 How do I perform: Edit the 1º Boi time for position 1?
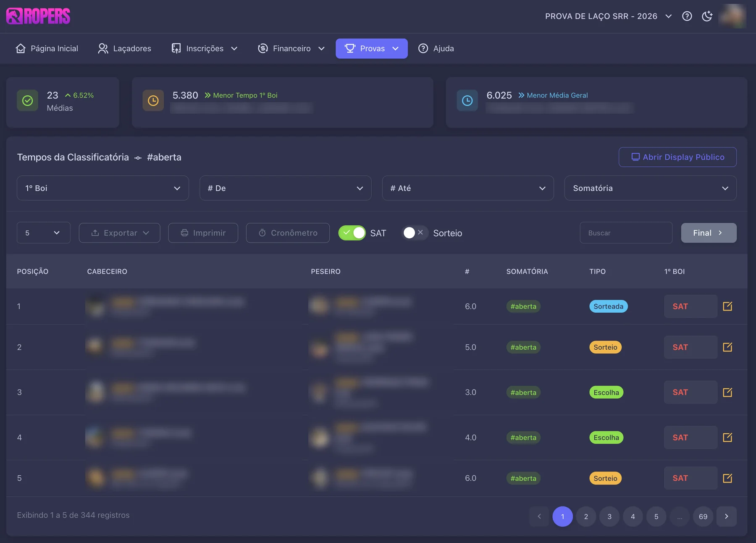[x=727, y=306]
